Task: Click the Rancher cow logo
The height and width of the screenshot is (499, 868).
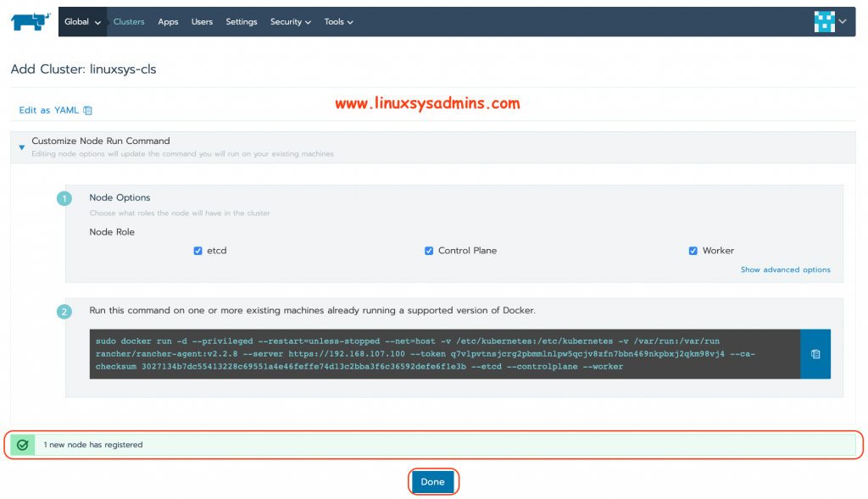Action: [x=31, y=21]
